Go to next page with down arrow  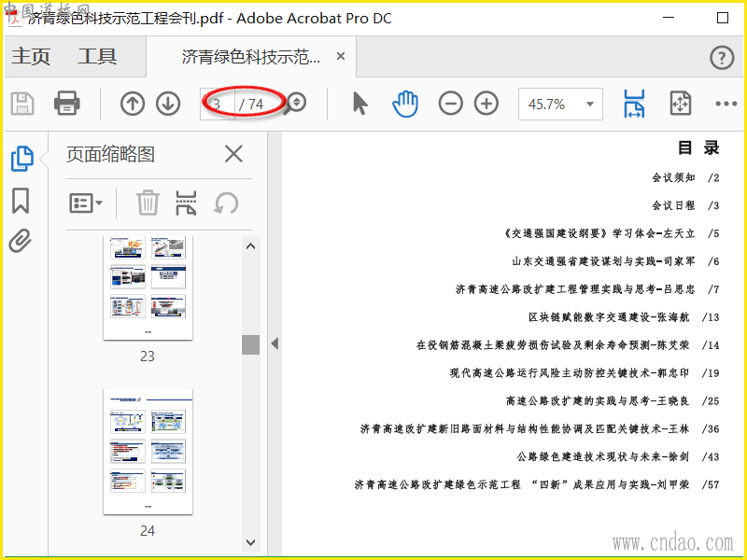(168, 104)
